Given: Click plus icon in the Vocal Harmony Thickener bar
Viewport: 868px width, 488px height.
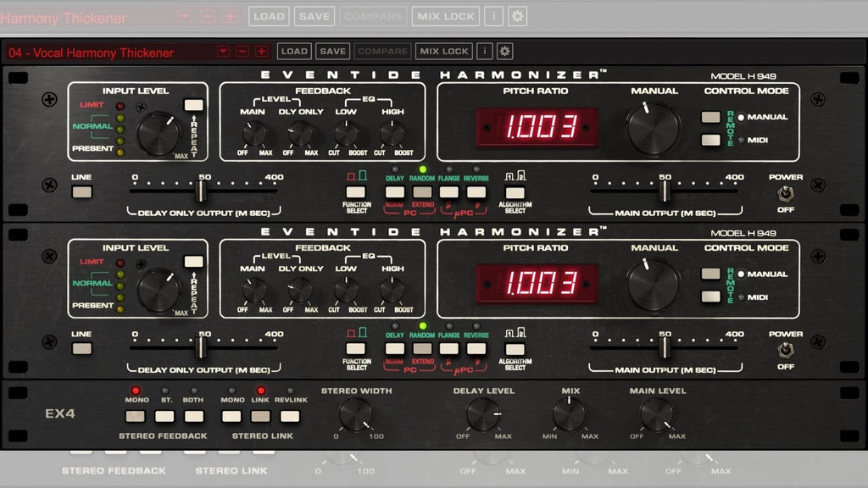Looking at the screenshot, I should pos(261,52).
